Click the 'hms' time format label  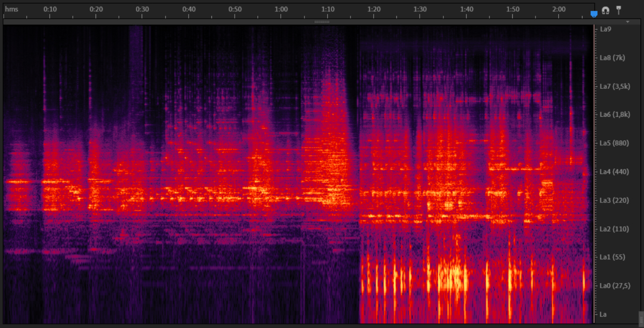click(11, 9)
